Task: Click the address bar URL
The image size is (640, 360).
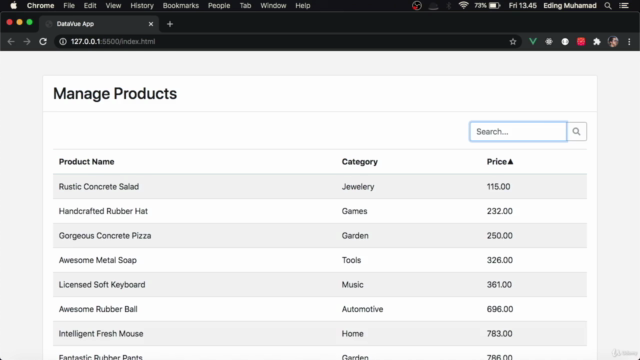Action: pyautogui.click(x=113, y=42)
